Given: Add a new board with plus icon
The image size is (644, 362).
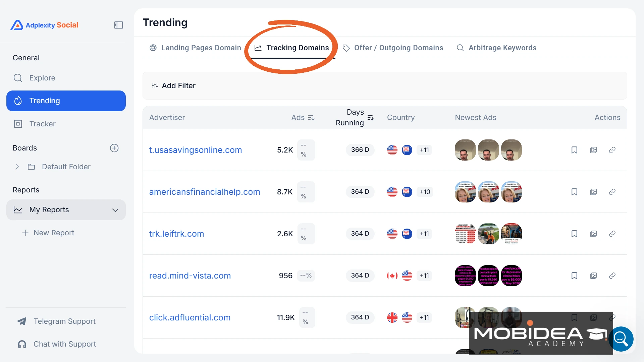Looking at the screenshot, I should click(114, 148).
